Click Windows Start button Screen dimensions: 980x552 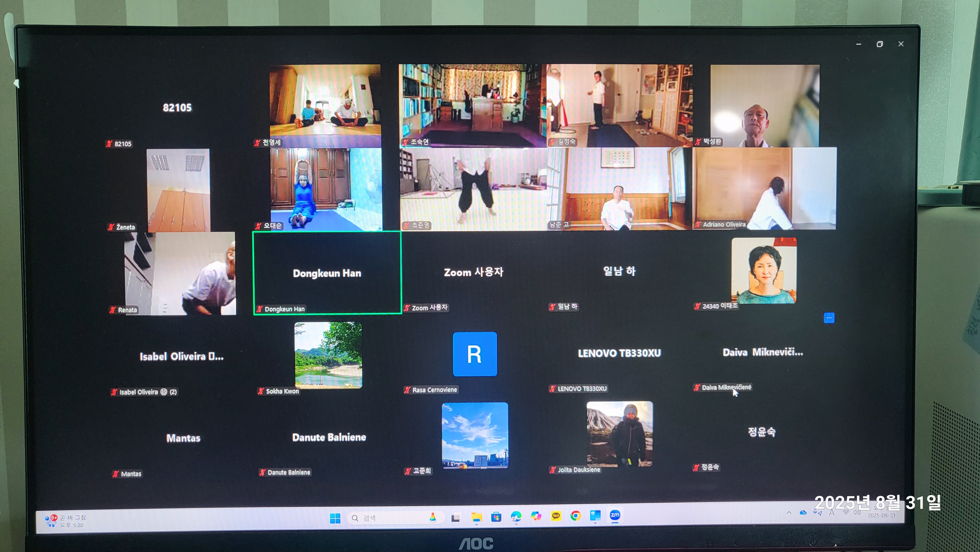point(335,518)
